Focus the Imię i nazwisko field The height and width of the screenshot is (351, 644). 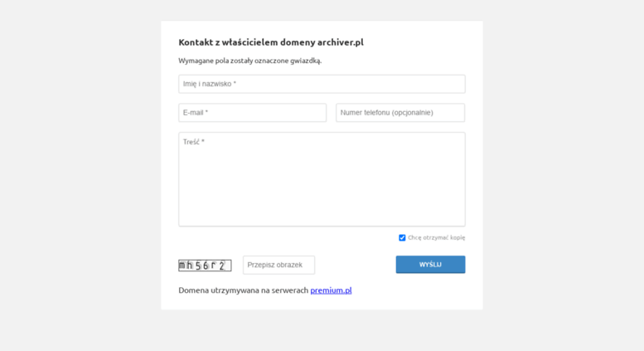pyautogui.click(x=322, y=84)
